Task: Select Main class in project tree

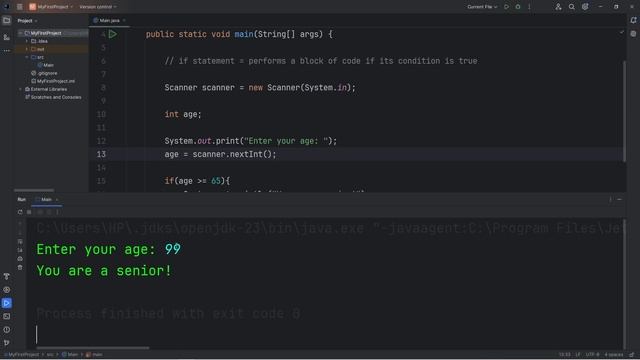Action: click(46, 65)
